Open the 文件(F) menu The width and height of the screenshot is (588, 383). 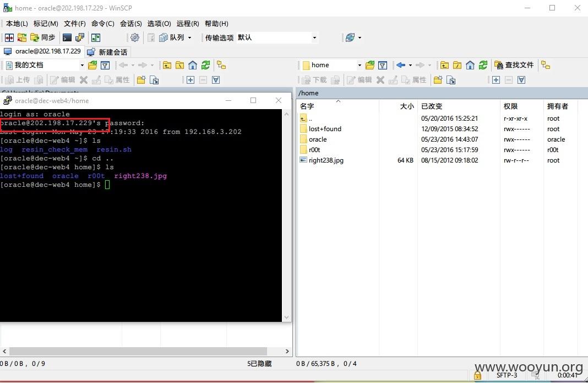(75, 24)
